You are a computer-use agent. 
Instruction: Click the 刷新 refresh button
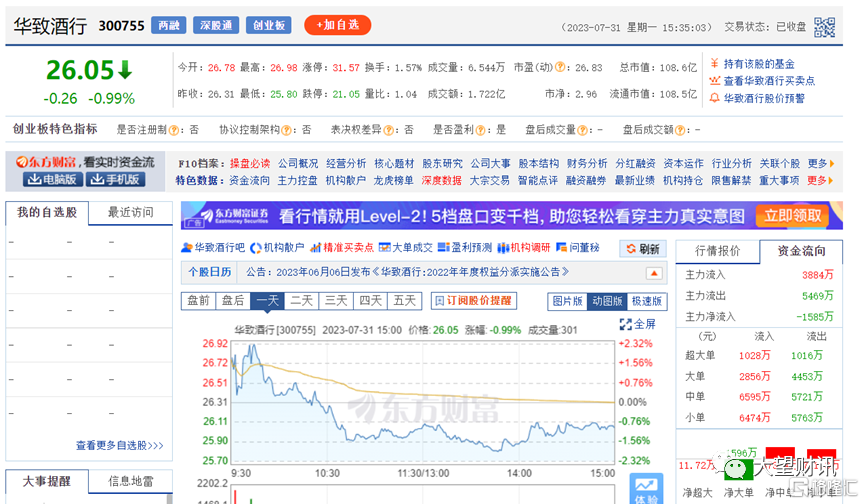[643, 249]
